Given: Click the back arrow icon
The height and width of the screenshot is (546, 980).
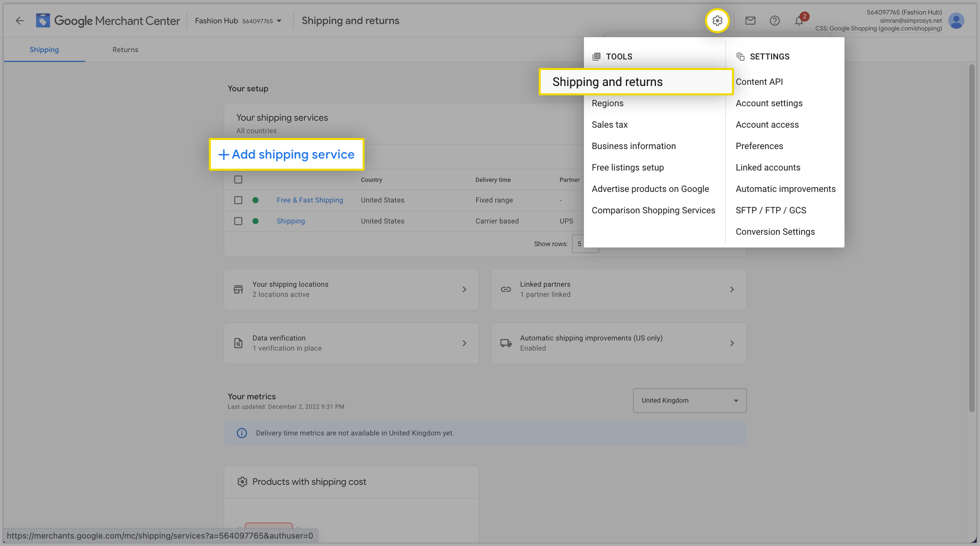Looking at the screenshot, I should coord(19,21).
